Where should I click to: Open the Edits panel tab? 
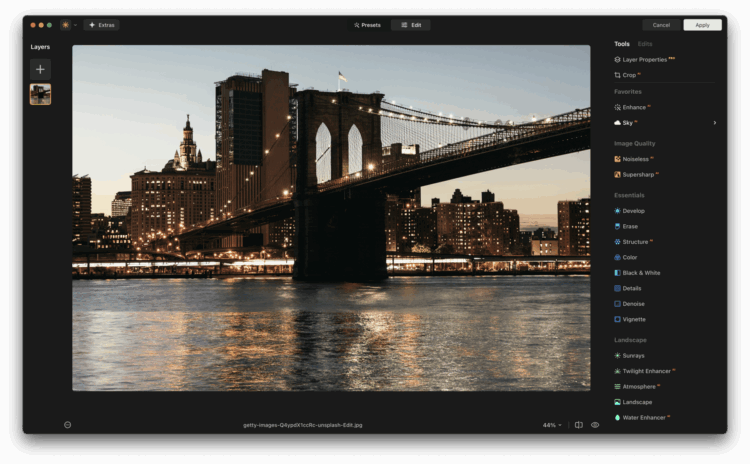pyautogui.click(x=645, y=44)
